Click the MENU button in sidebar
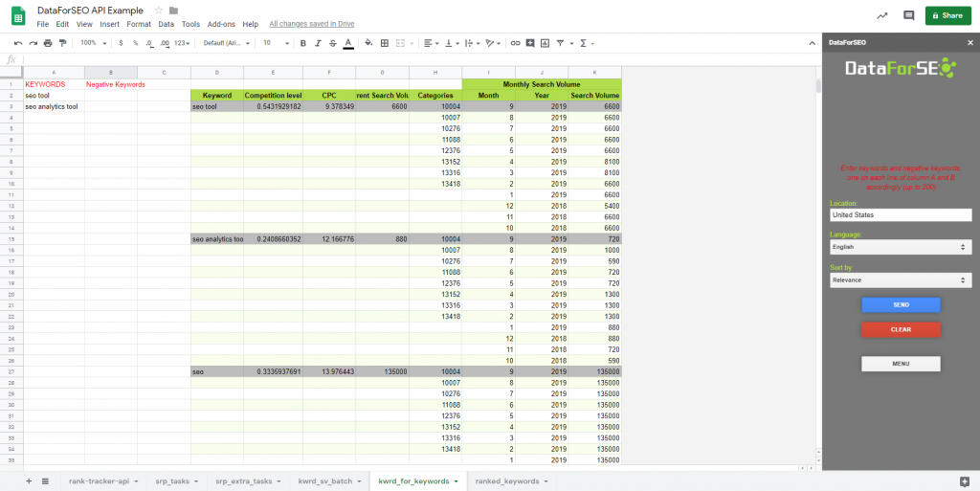 [x=901, y=364]
